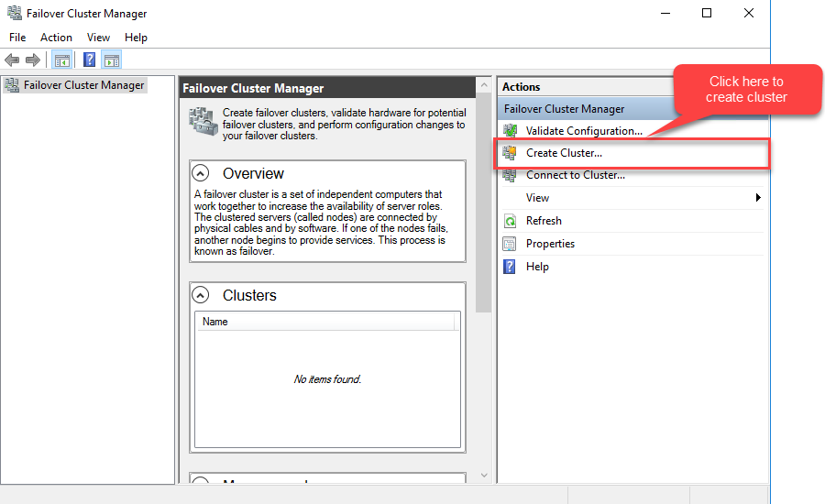Click the Help icon in Actions pane
Screen dimensions: 825x504
tap(510, 267)
